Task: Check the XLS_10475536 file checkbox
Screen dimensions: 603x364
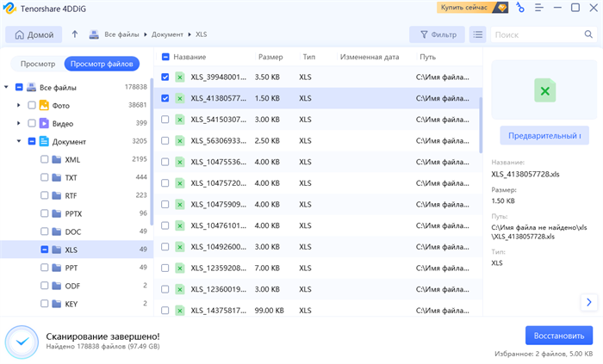Action: coord(165,162)
